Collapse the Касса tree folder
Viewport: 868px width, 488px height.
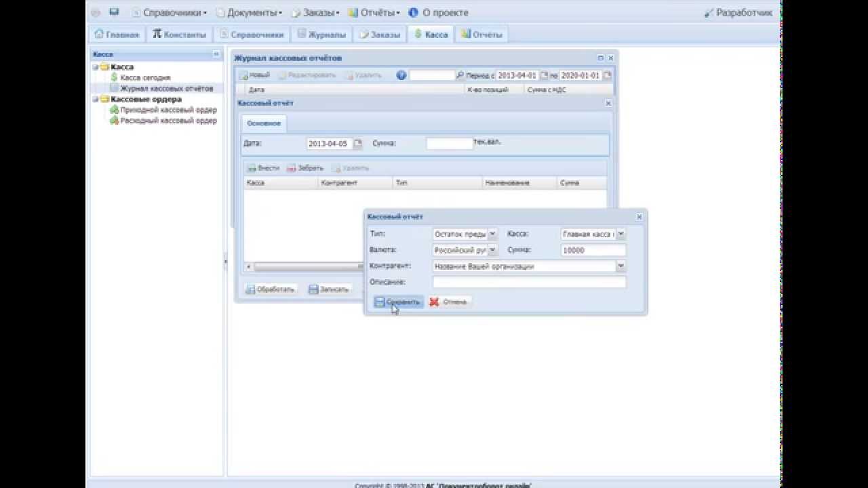pyautogui.click(x=96, y=67)
